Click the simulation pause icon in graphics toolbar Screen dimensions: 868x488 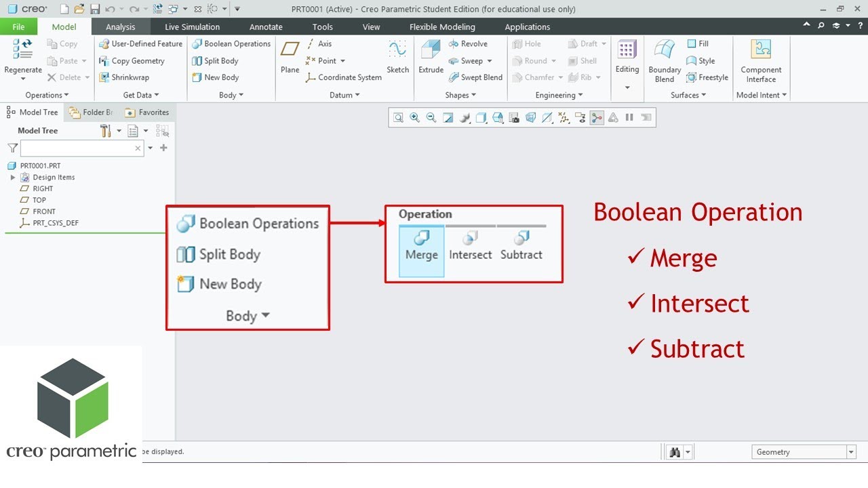(629, 118)
